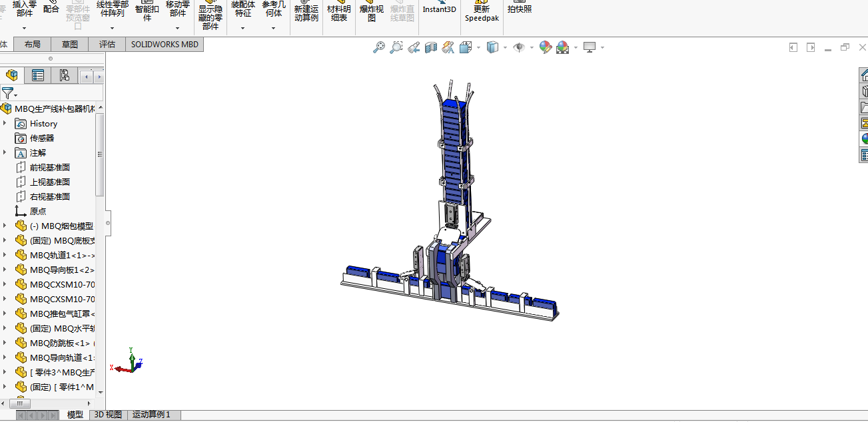
Task: Toggle the Hide/Show Items eye icon
Action: click(518, 47)
